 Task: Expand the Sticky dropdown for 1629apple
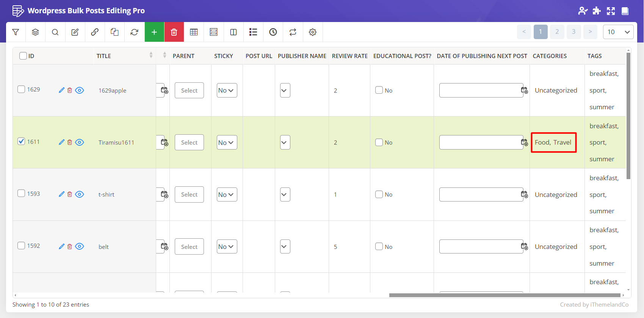[227, 90]
